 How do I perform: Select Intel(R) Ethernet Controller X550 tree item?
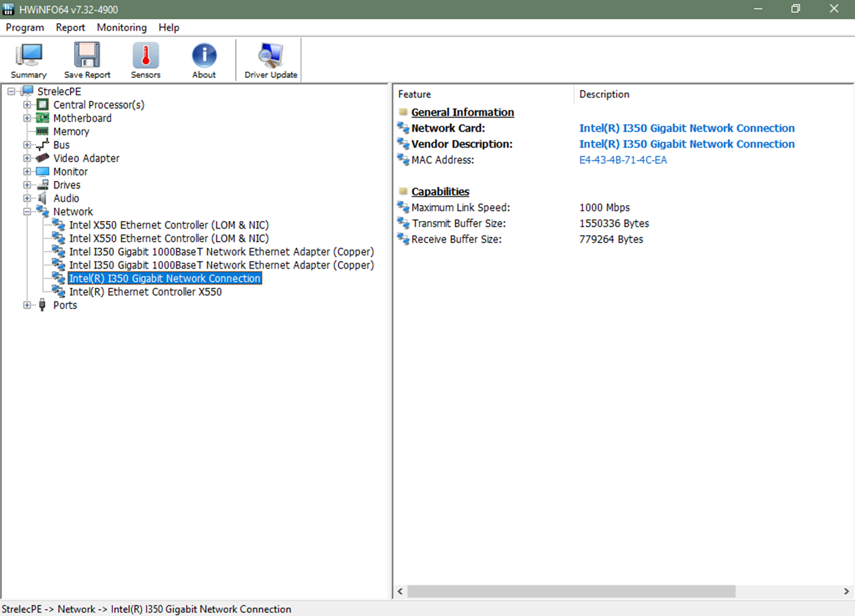click(146, 292)
